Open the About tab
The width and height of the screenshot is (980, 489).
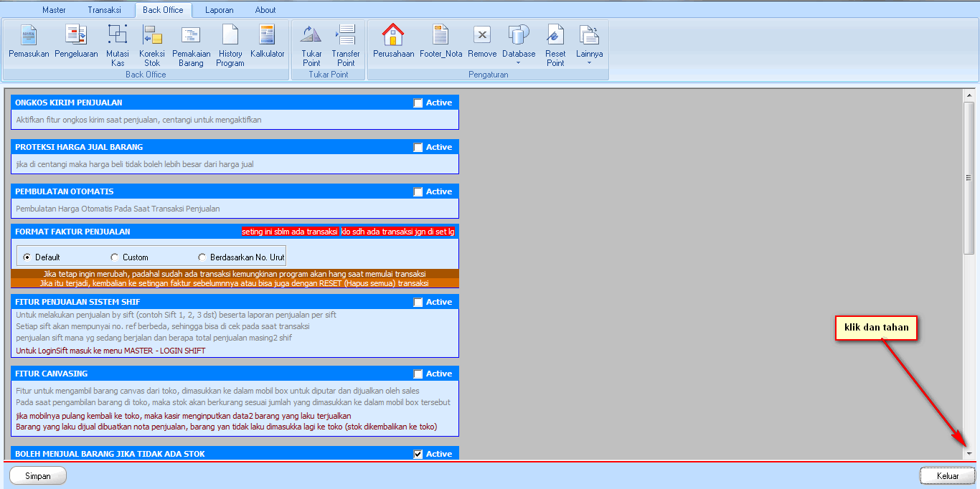(x=265, y=10)
